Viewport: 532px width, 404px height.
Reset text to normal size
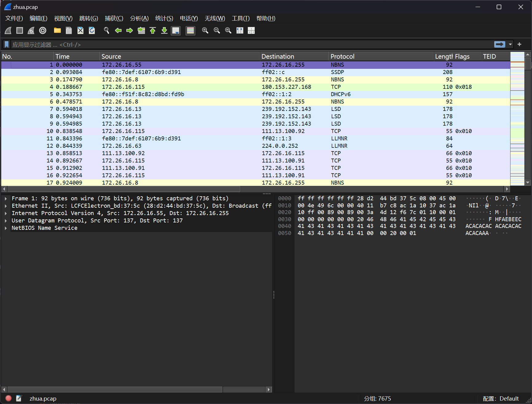228,30
